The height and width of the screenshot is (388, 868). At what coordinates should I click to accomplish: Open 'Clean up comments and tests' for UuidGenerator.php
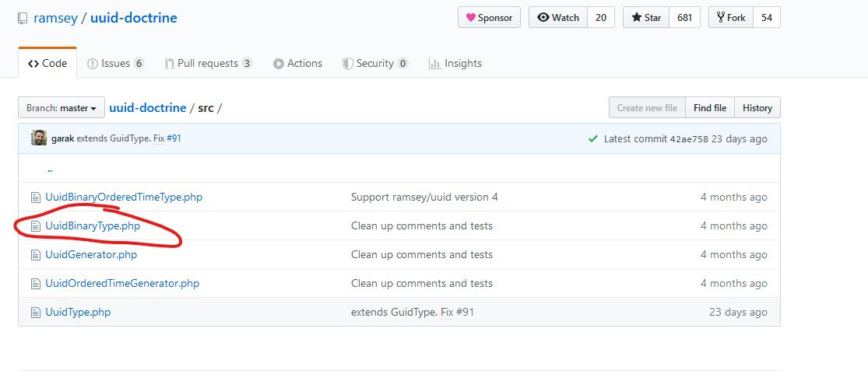[422, 254]
